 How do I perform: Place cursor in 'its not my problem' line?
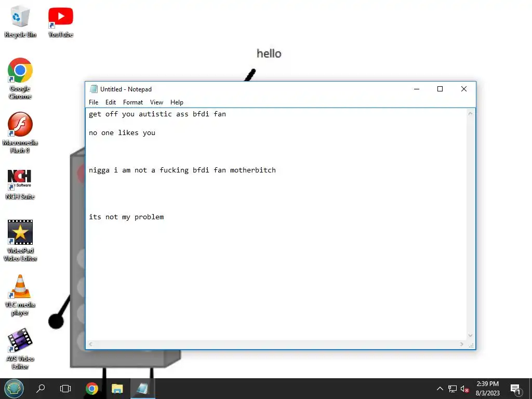126,217
